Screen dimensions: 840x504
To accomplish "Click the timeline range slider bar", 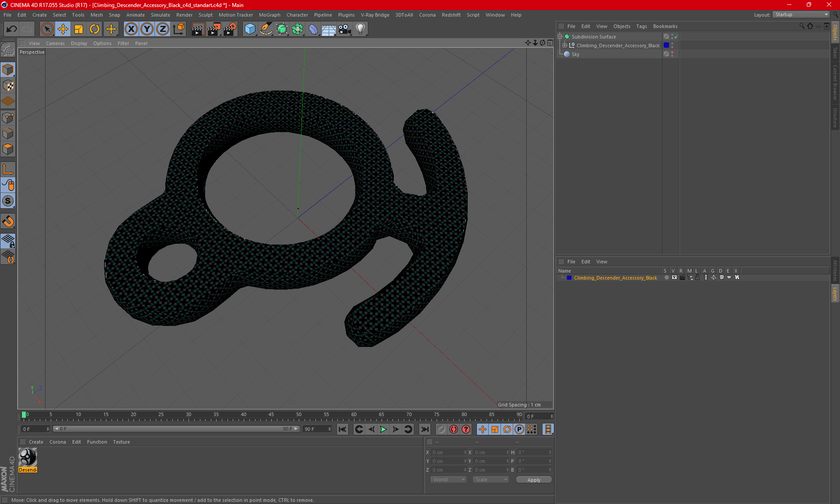I will click(176, 429).
